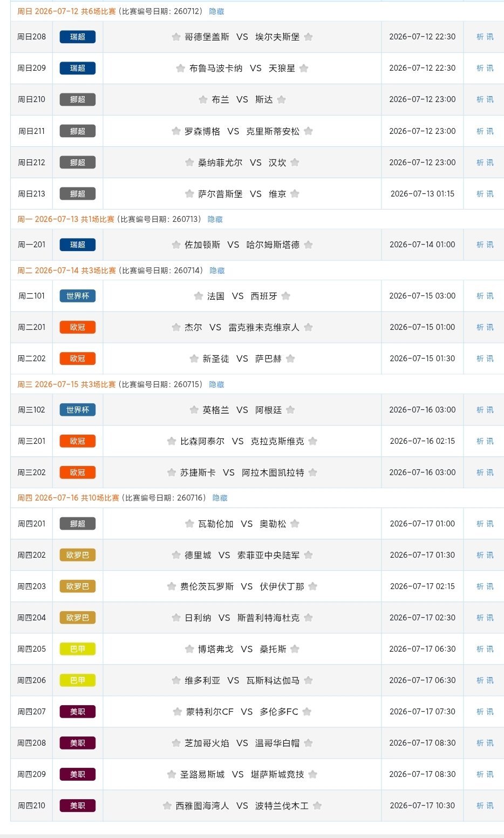504x838 pixels.
Task: Click team name 克拉克斯维克
Action: (277, 441)
